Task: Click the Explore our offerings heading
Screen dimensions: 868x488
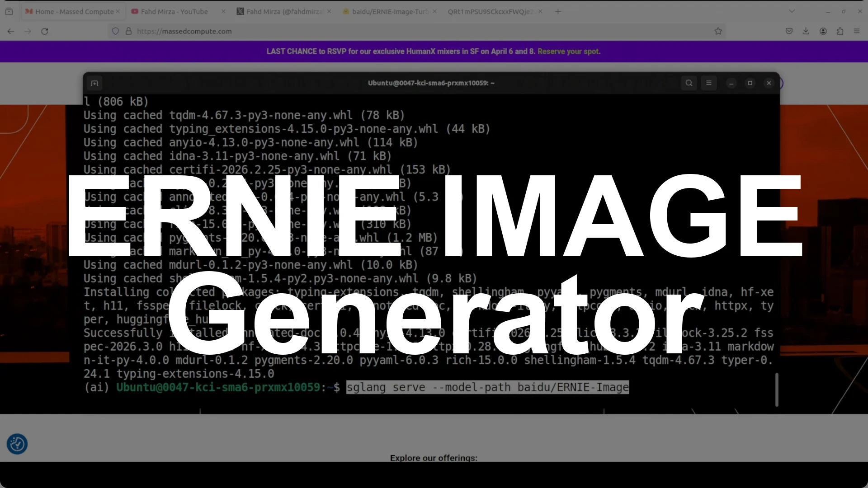Action: pyautogui.click(x=434, y=458)
